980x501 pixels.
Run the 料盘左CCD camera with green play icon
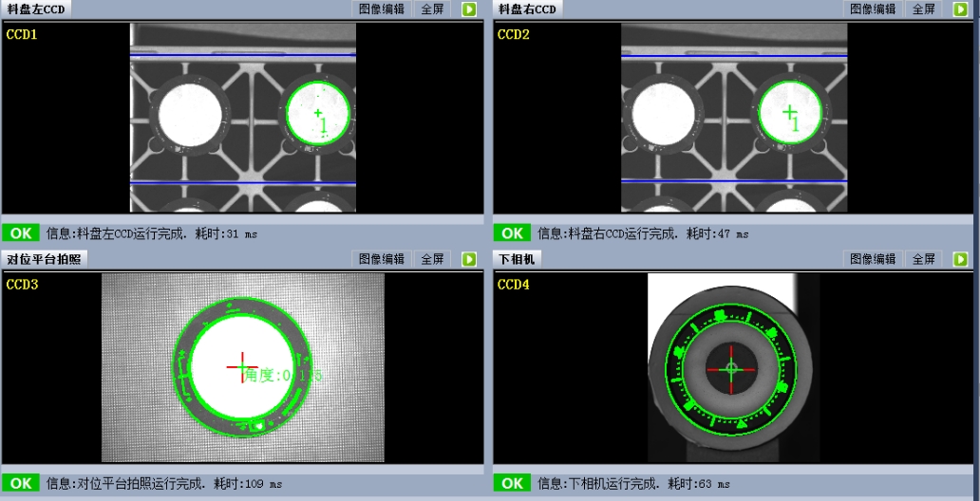(469, 9)
